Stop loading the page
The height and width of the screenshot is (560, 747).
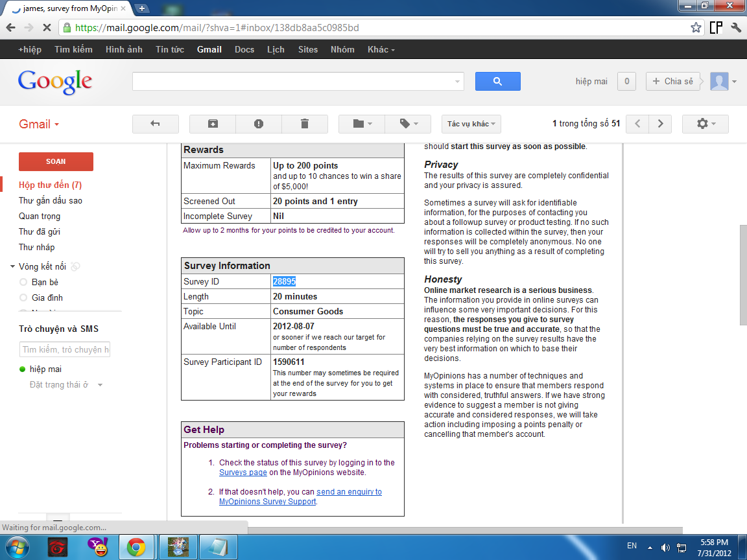47,28
